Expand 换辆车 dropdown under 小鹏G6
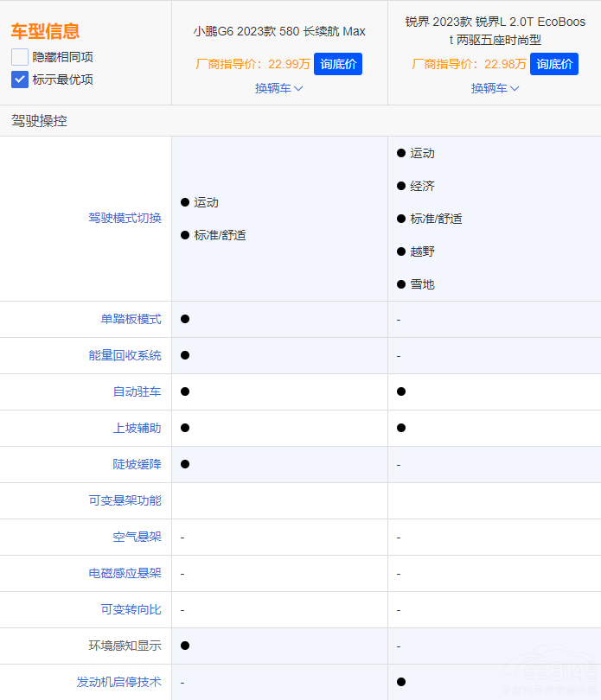The width and height of the screenshot is (601, 700). (x=278, y=88)
